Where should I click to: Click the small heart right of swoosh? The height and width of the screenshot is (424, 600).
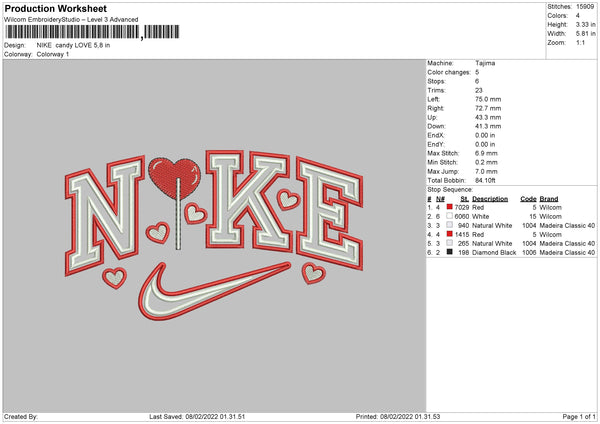pyautogui.click(x=313, y=273)
